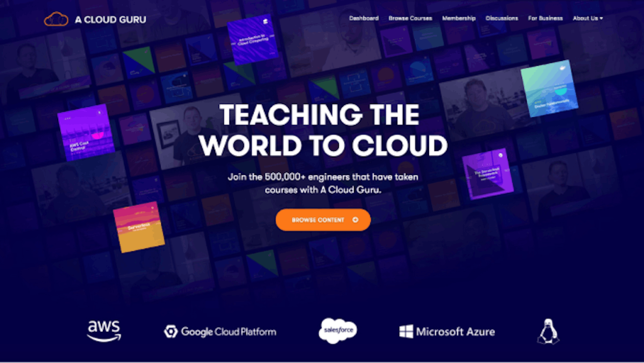Open the Docker Fundamentals course tile
The width and height of the screenshot is (644, 363).
click(x=549, y=88)
